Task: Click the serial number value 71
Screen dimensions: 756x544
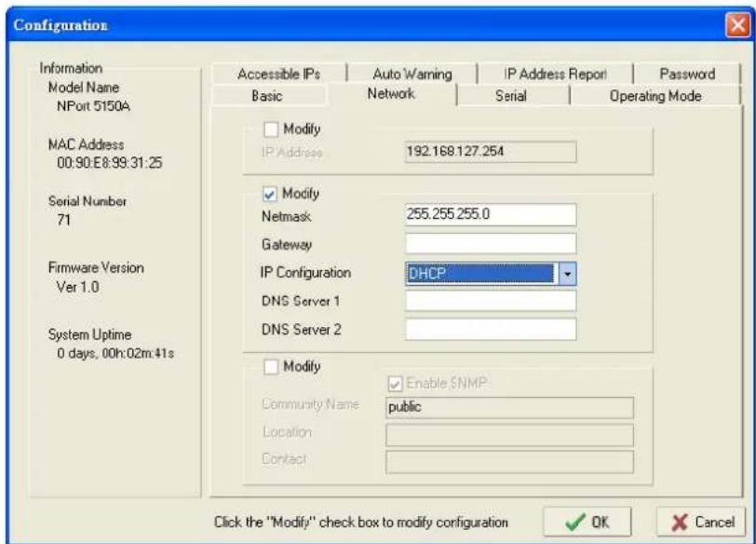Action: [63, 220]
